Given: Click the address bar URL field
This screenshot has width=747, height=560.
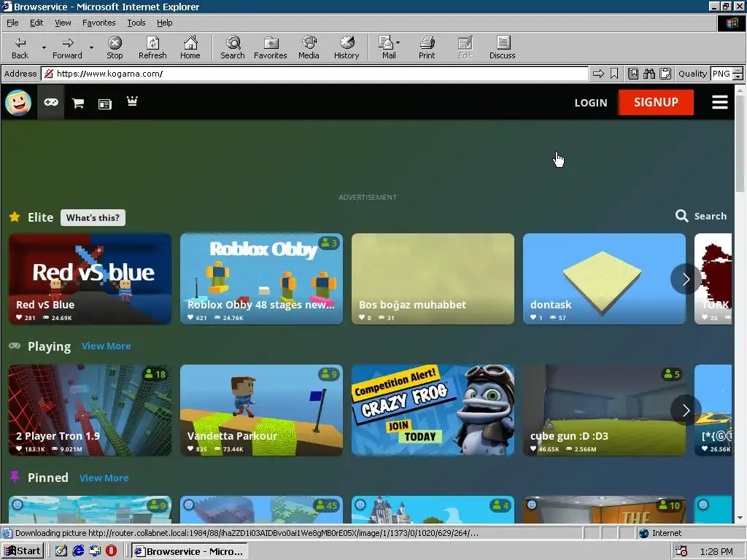Looking at the screenshot, I should 314,74.
